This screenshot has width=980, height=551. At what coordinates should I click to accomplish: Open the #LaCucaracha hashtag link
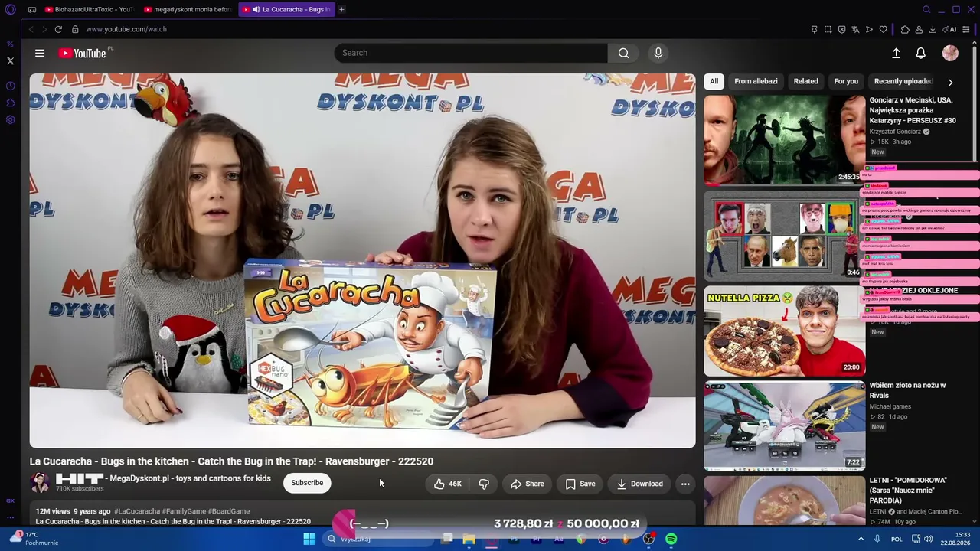[137, 511]
